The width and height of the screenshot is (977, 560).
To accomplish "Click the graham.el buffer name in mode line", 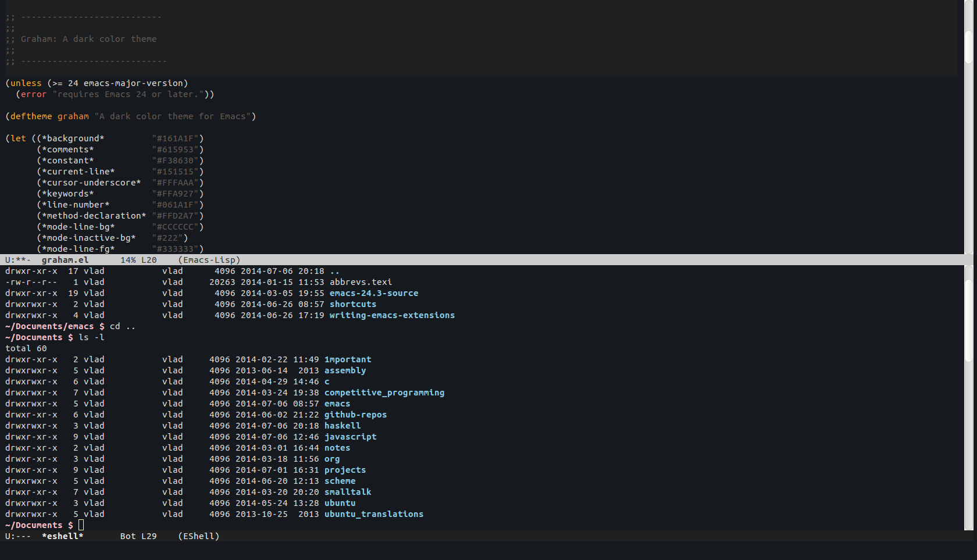I will tap(65, 260).
